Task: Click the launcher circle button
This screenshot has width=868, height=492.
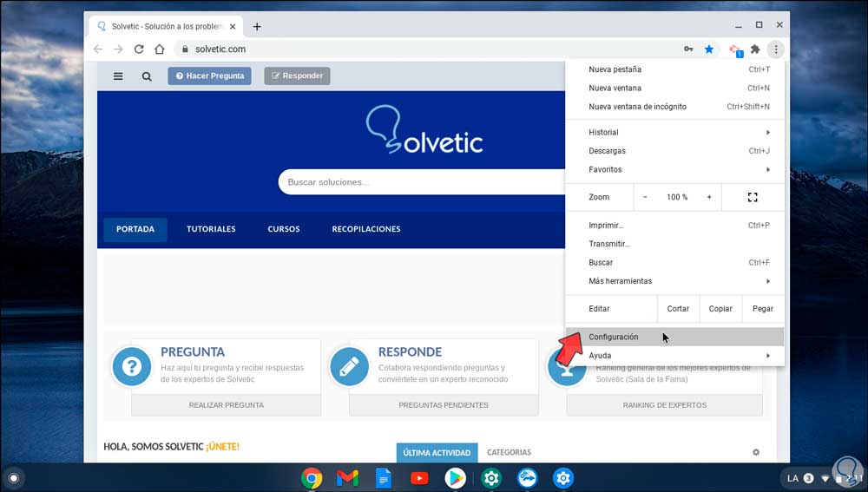Action: point(14,477)
